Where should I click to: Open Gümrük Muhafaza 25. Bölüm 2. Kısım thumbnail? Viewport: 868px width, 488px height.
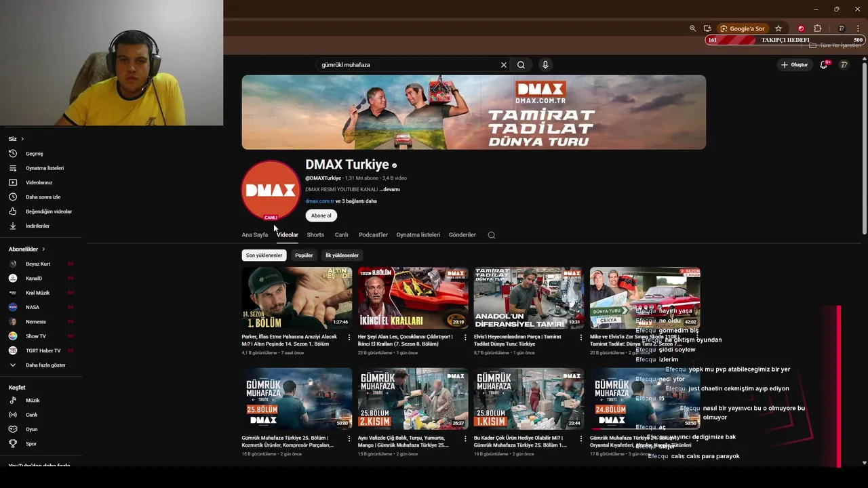(413, 399)
